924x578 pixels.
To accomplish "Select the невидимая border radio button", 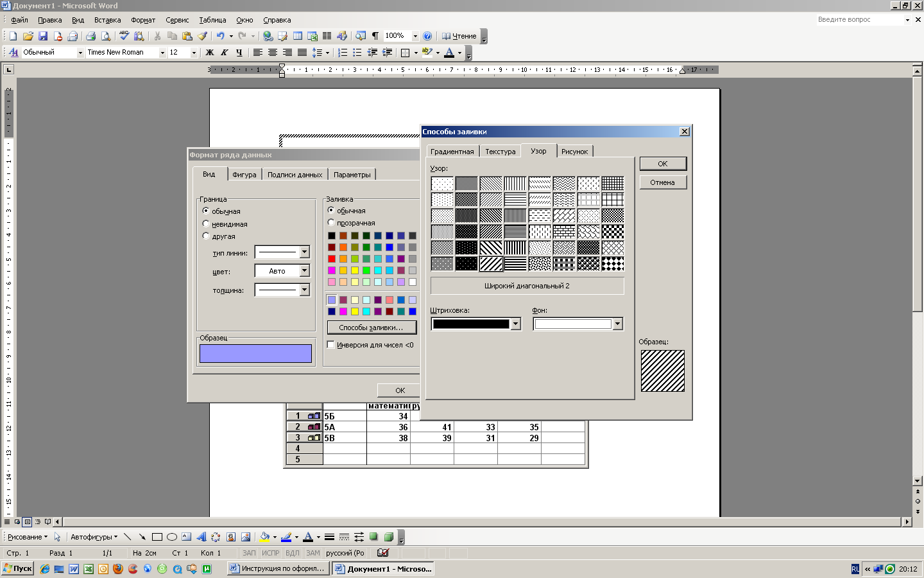I will [x=206, y=223].
